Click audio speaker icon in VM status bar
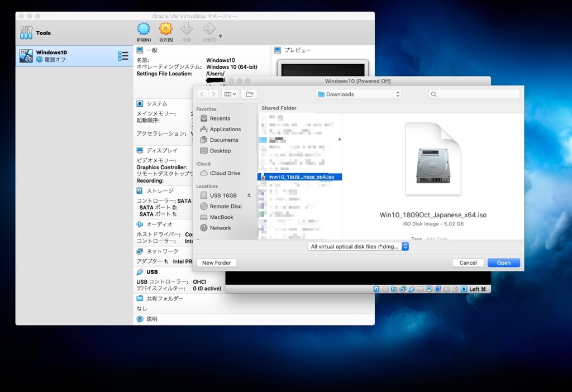This screenshot has width=572, height=392. 394,289
